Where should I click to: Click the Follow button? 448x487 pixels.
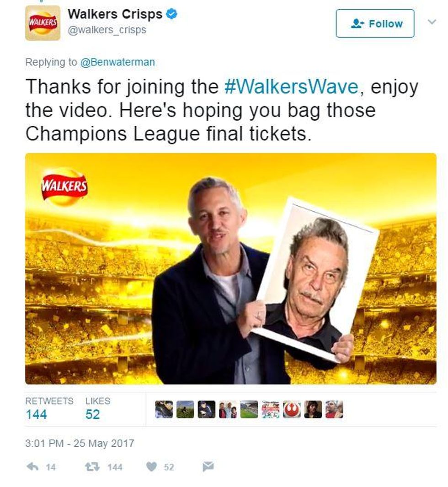[375, 23]
